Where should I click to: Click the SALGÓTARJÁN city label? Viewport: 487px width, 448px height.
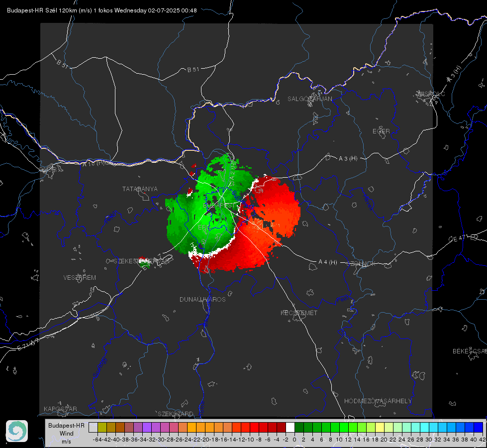(x=309, y=99)
